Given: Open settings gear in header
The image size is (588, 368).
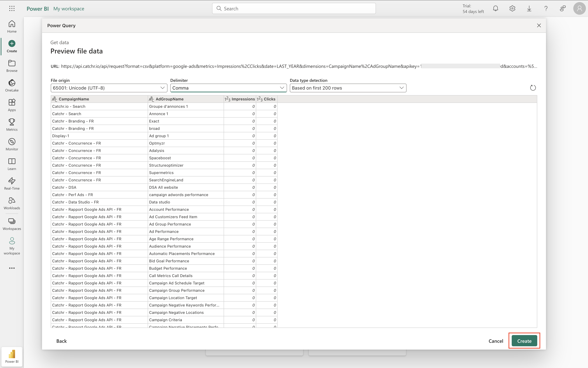Looking at the screenshot, I should [512, 9].
